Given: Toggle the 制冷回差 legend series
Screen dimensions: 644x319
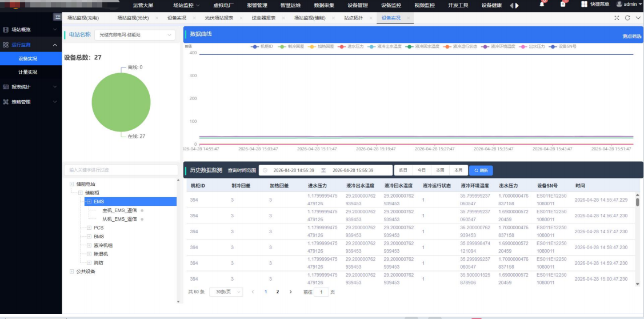Looking at the screenshot, I should (x=291, y=46).
